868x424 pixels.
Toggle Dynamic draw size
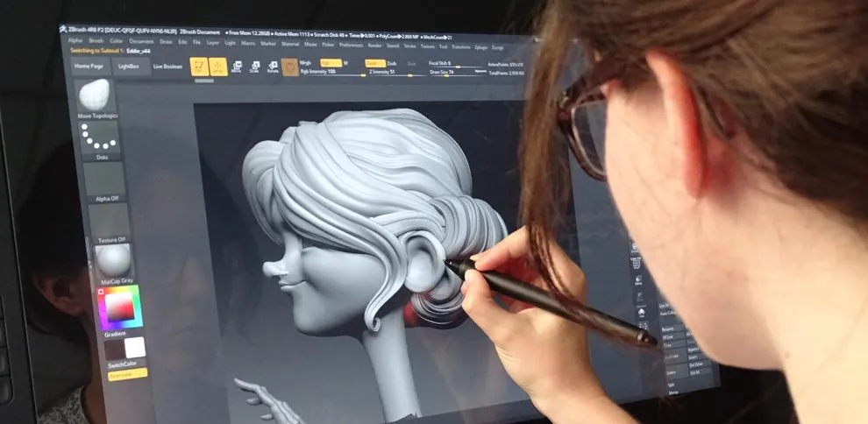[x=480, y=70]
